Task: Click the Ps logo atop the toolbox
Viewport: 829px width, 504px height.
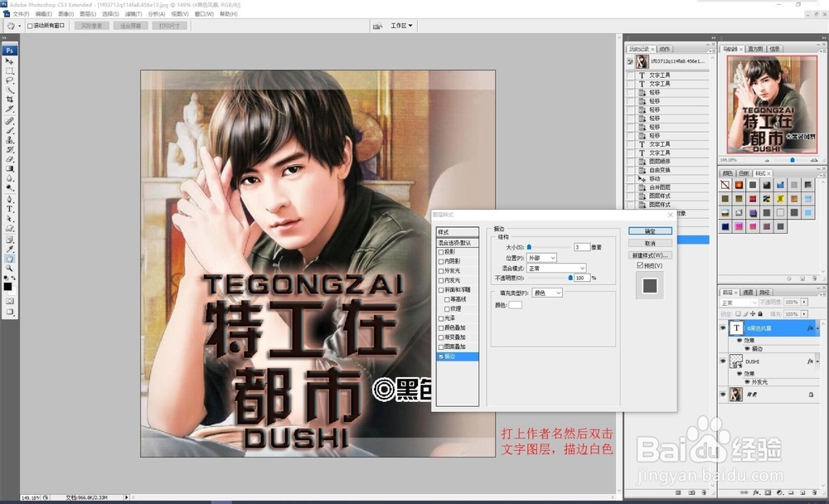Action: click(x=9, y=51)
